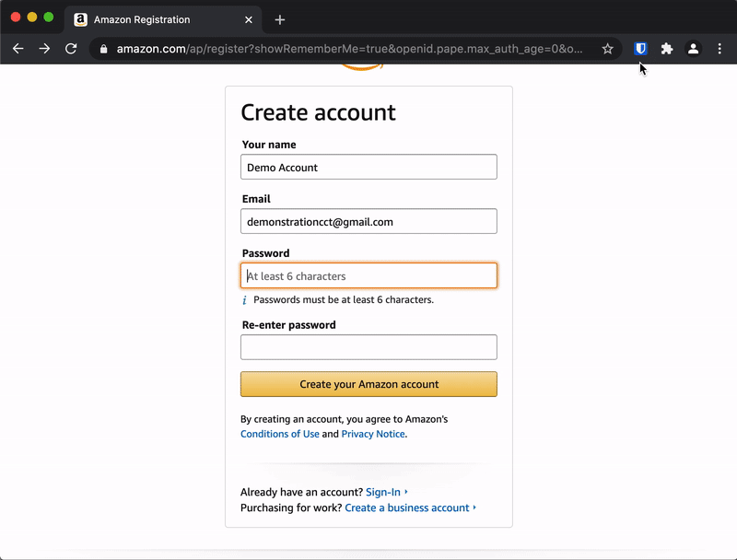This screenshot has height=560, width=737.
Task: Click the 'Password' label
Action: pos(265,253)
